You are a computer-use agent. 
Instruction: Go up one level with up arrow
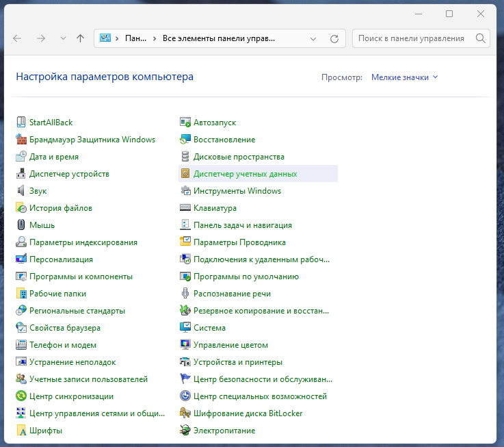tap(81, 38)
